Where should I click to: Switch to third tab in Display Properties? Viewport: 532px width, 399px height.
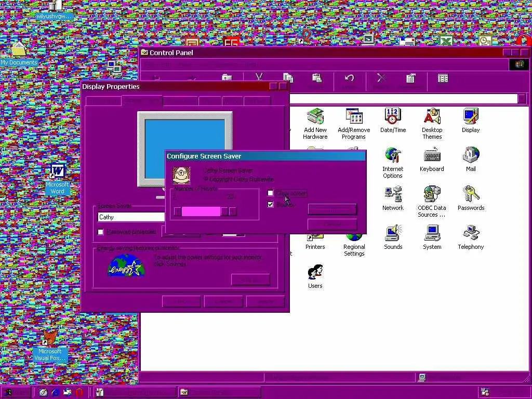click(181, 101)
